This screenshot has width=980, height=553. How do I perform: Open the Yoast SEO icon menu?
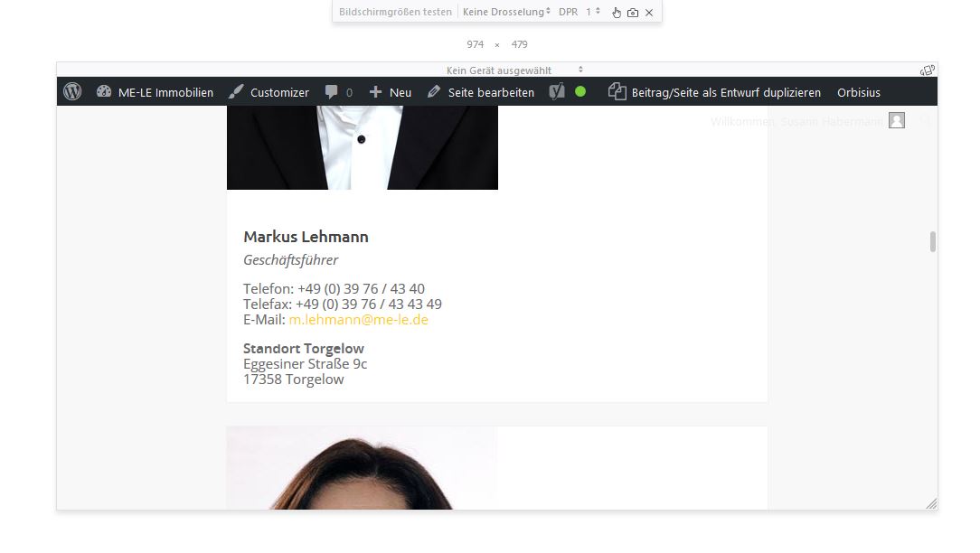tap(557, 92)
